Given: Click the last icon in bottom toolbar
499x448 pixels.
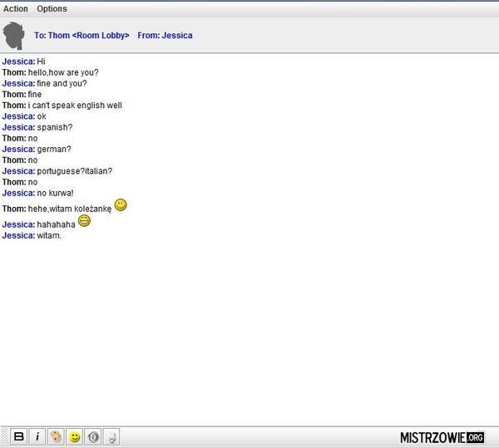Looking at the screenshot, I should pos(113,437).
